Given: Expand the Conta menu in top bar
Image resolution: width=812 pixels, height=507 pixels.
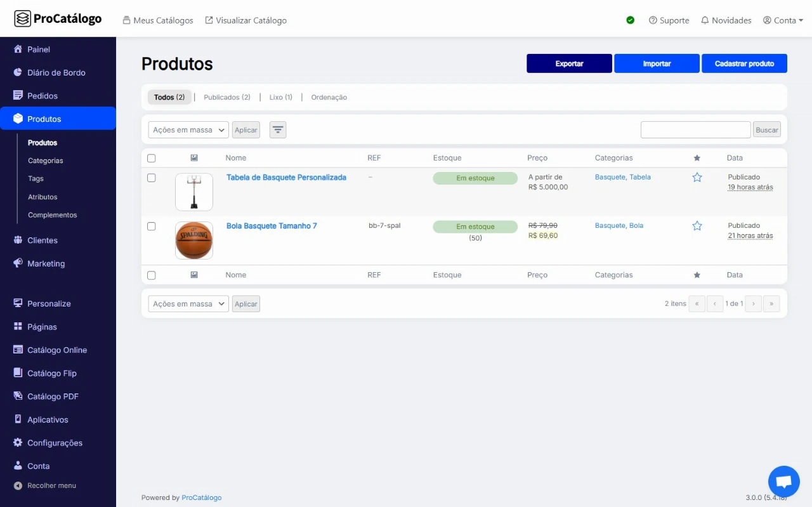Looking at the screenshot, I should [783, 20].
